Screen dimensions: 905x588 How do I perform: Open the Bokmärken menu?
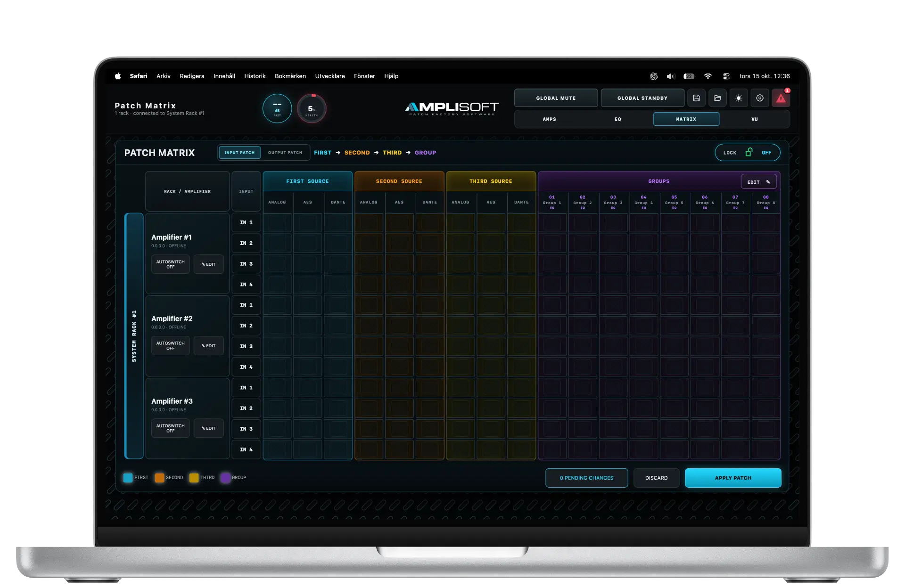coord(290,76)
